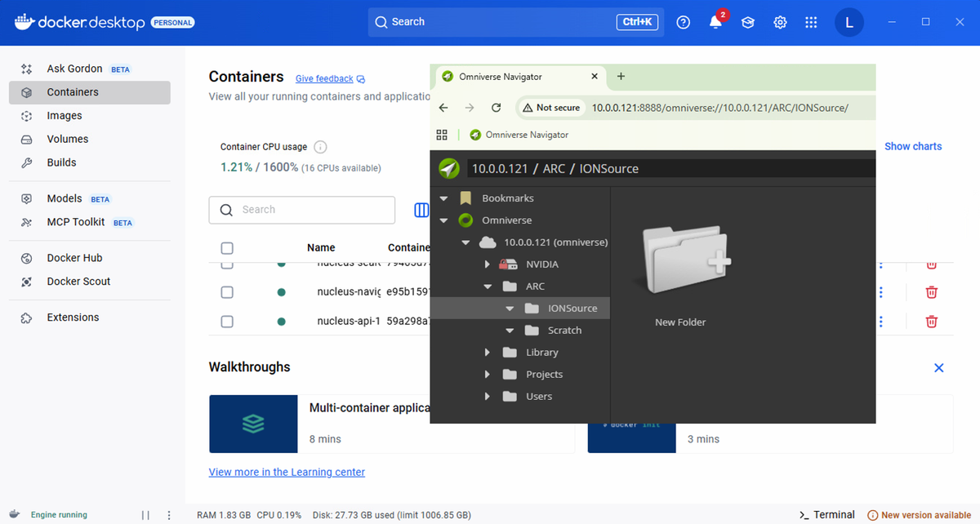Open Models in the sidebar
Image resolution: width=980 pixels, height=524 pixels.
coord(90,198)
